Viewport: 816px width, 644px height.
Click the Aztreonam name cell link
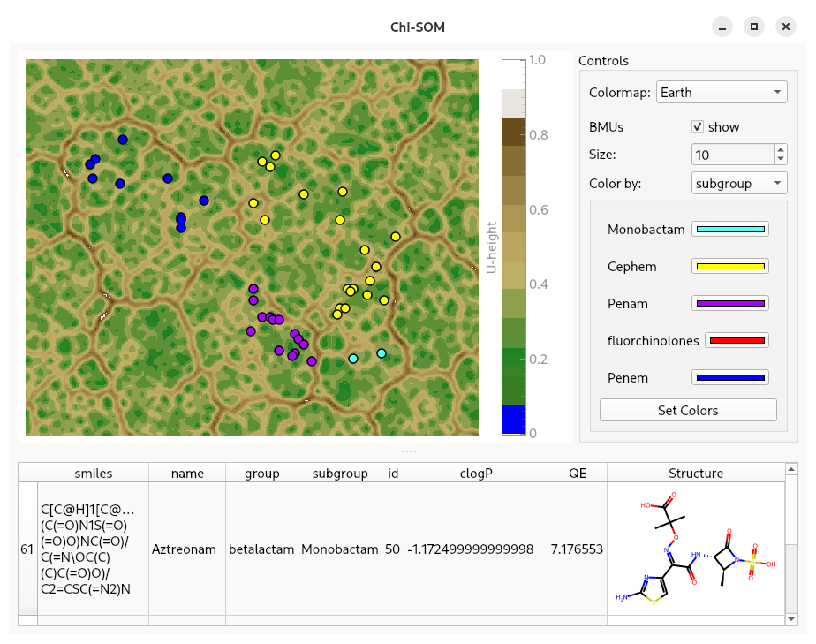coord(185,549)
